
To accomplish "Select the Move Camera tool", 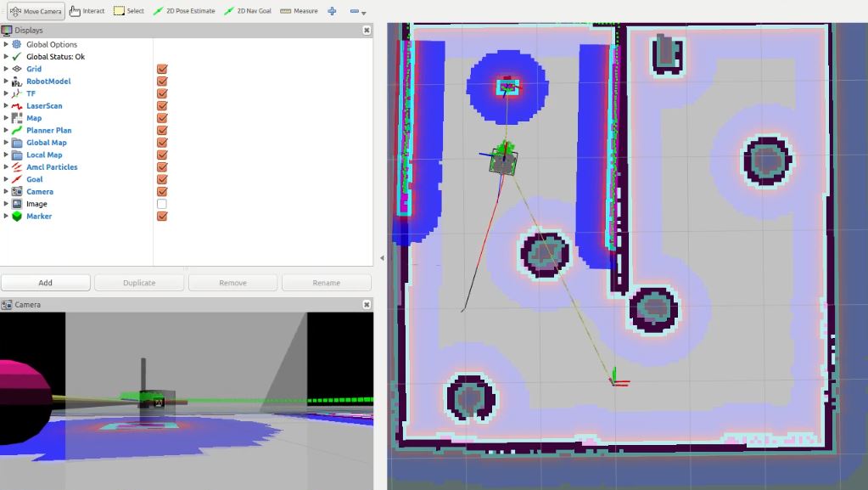I will 36,11.
